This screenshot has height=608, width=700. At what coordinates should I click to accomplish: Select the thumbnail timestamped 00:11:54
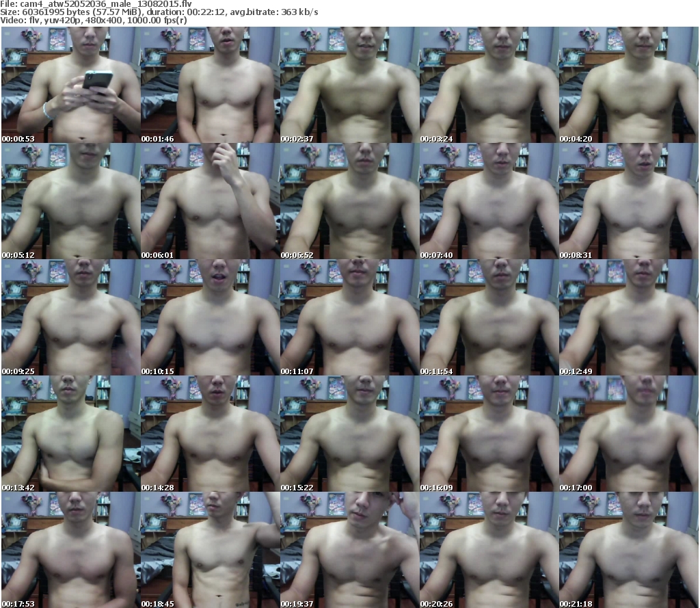coord(489,317)
